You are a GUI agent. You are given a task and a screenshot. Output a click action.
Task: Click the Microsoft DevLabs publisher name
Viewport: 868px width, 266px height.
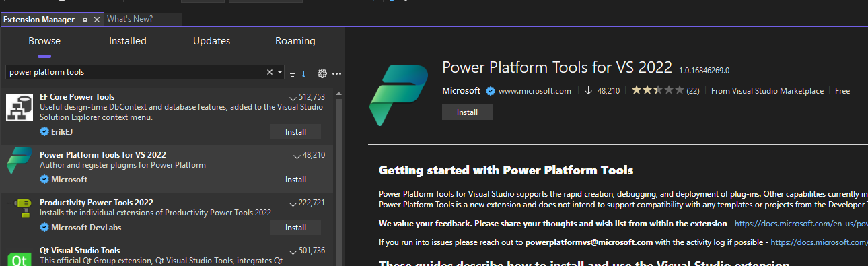tap(86, 228)
